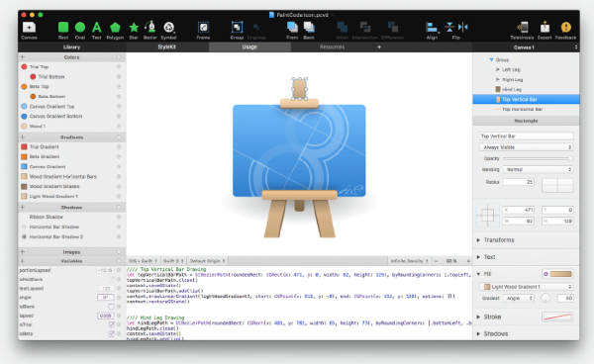The image size is (594, 364).
Task: Expand the Left Leg group
Action: coord(497,69)
